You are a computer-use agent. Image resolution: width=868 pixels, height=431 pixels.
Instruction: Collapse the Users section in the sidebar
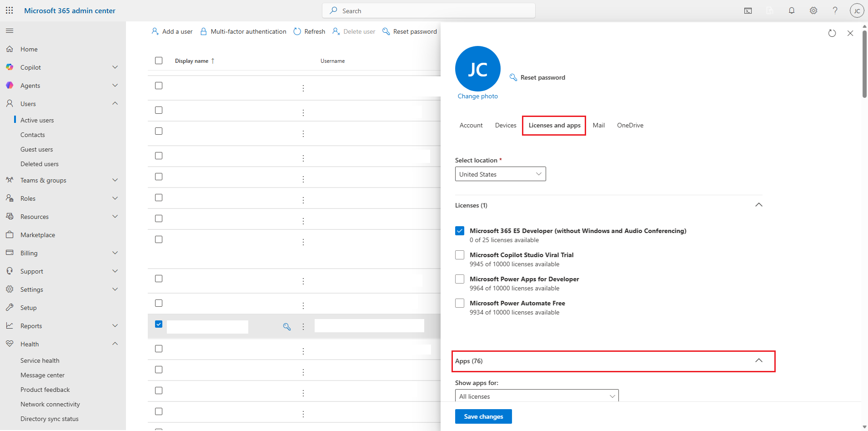tap(115, 104)
